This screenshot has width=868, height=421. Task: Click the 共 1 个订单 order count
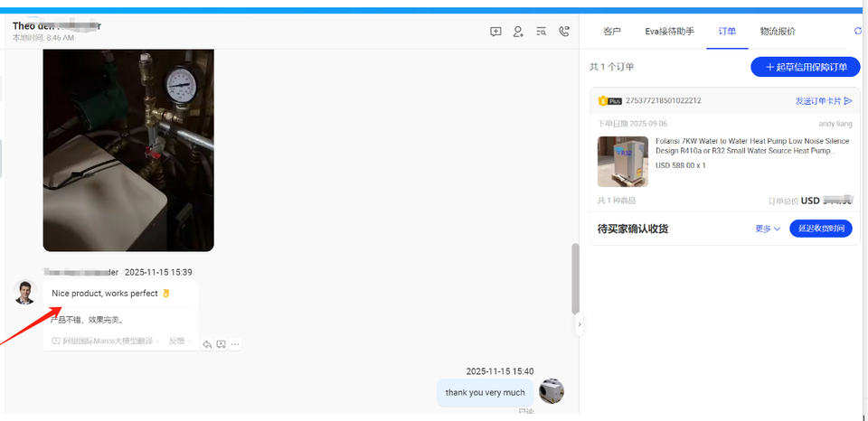pyautogui.click(x=612, y=67)
